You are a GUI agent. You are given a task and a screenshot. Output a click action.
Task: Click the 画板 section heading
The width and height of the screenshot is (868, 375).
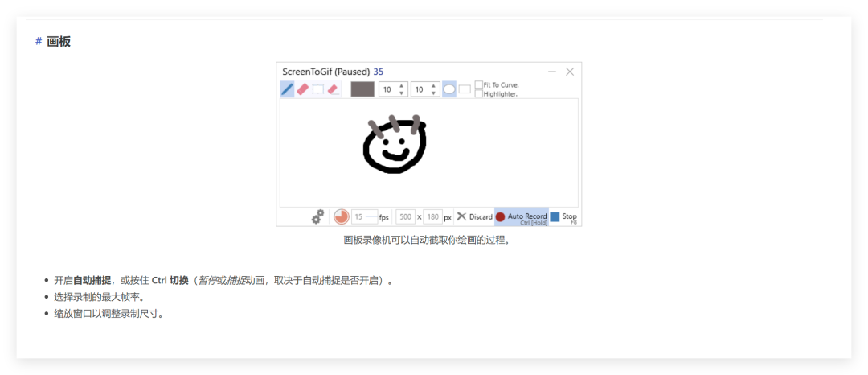pyautogui.click(x=59, y=42)
